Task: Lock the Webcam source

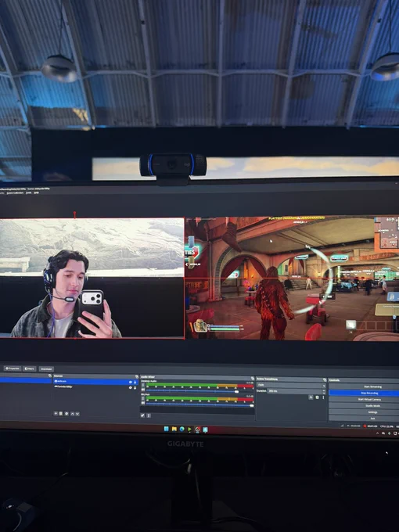Action: [x=135, y=382]
